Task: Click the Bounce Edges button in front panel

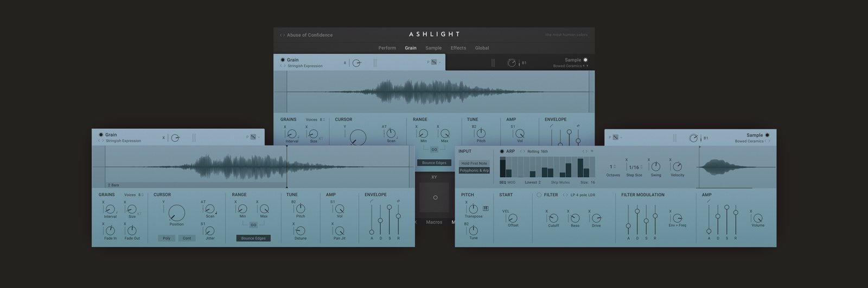Action: coord(253,238)
